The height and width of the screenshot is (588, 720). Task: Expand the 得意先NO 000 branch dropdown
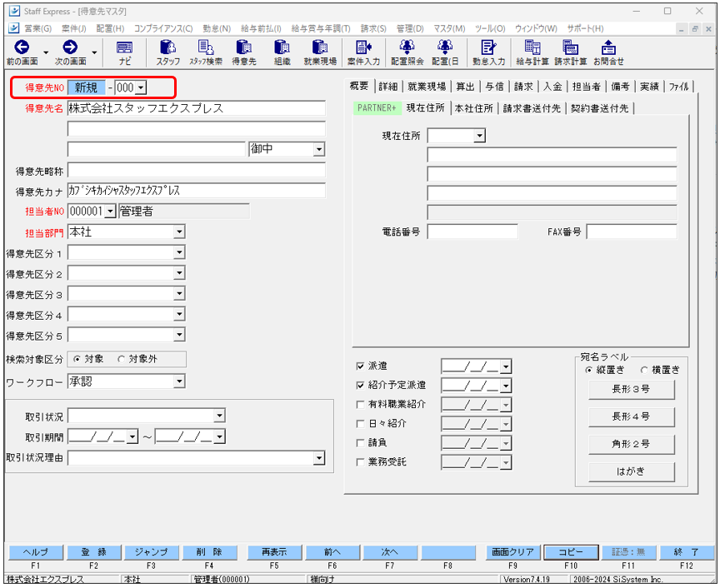[x=141, y=87]
